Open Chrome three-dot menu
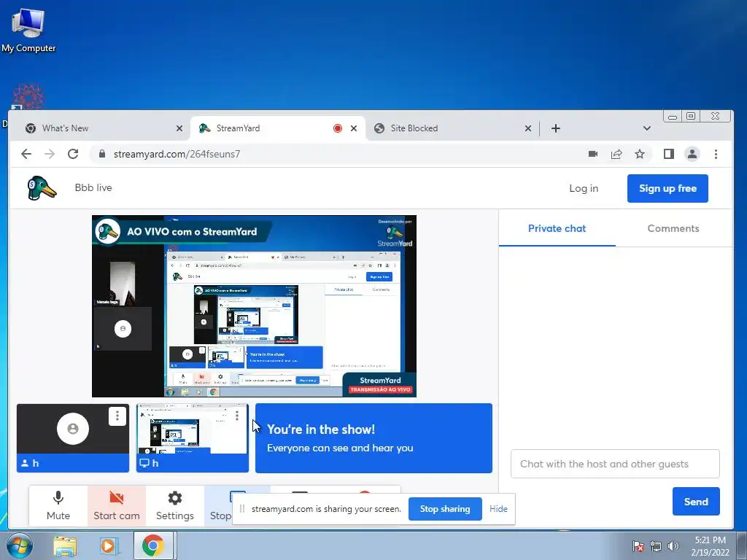The width and height of the screenshot is (747, 560). [716, 154]
